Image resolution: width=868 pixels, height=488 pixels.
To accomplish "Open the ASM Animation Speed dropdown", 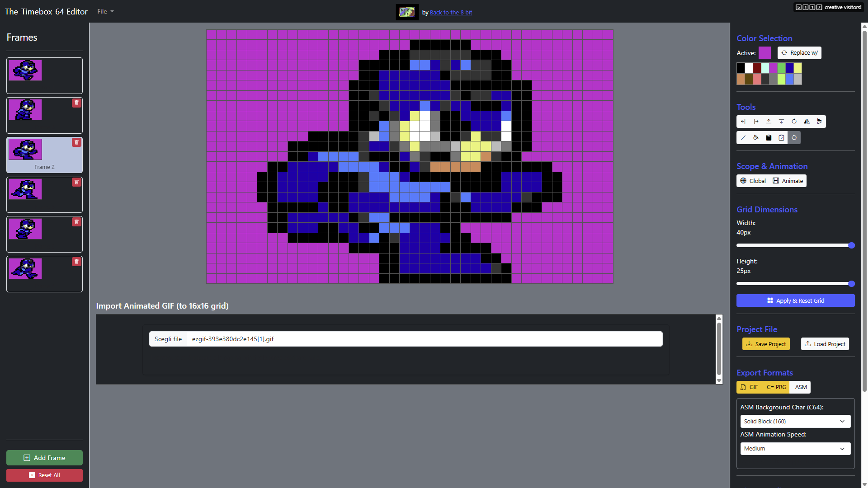I will [x=795, y=448].
